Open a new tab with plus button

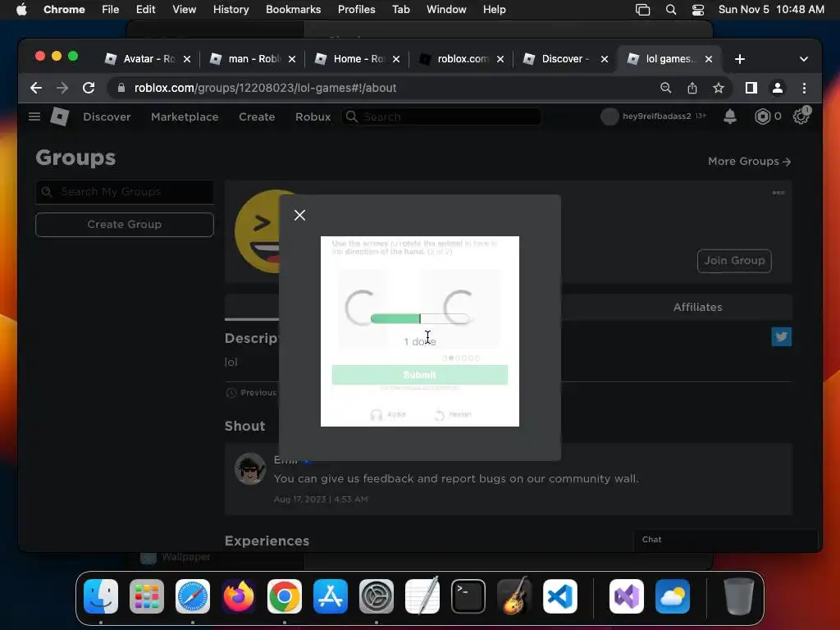[739, 59]
